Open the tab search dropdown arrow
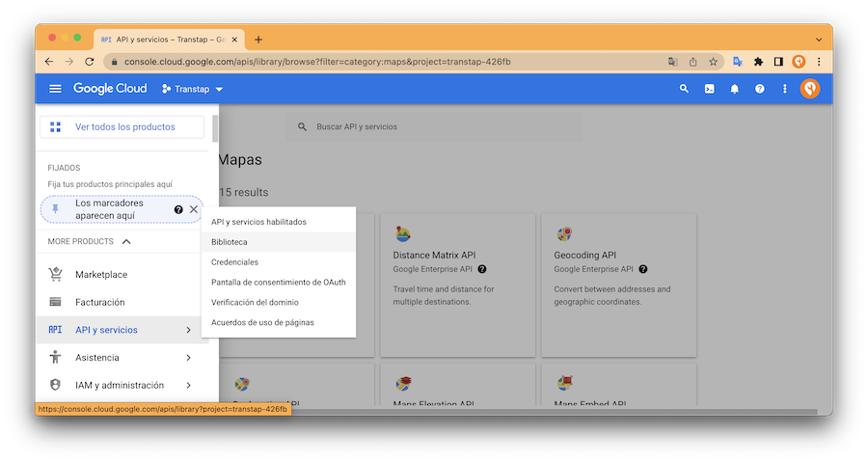Image resolution: width=868 pixels, height=462 pixels. tap(819, 40)
